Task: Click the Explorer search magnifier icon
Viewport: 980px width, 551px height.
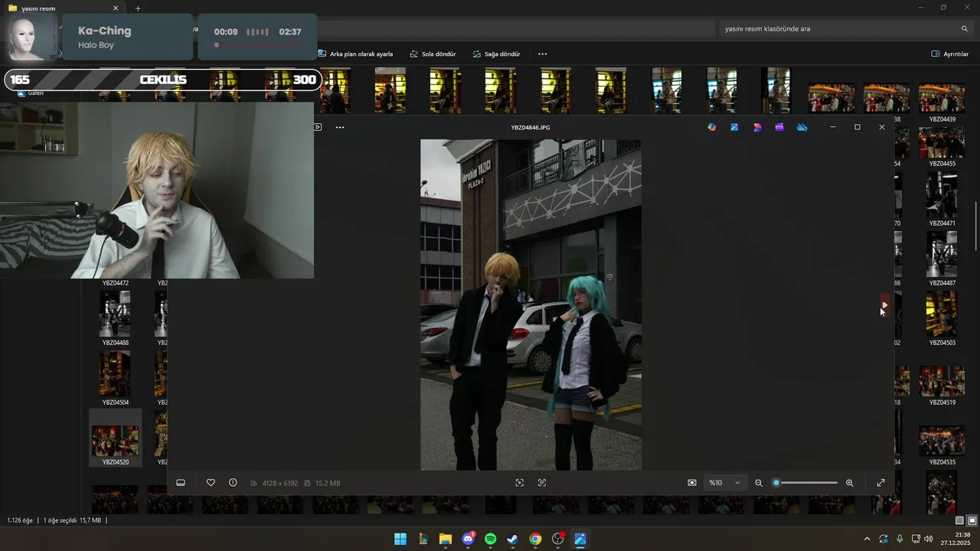Action: (x=965, y=28)
